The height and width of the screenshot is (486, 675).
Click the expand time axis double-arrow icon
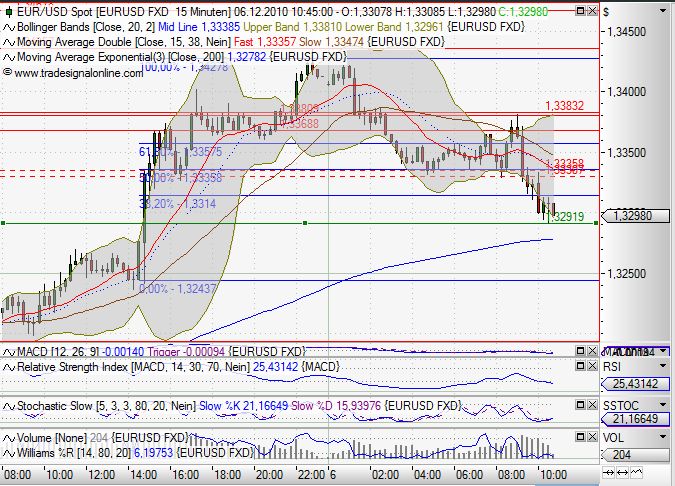click(622, 473)
